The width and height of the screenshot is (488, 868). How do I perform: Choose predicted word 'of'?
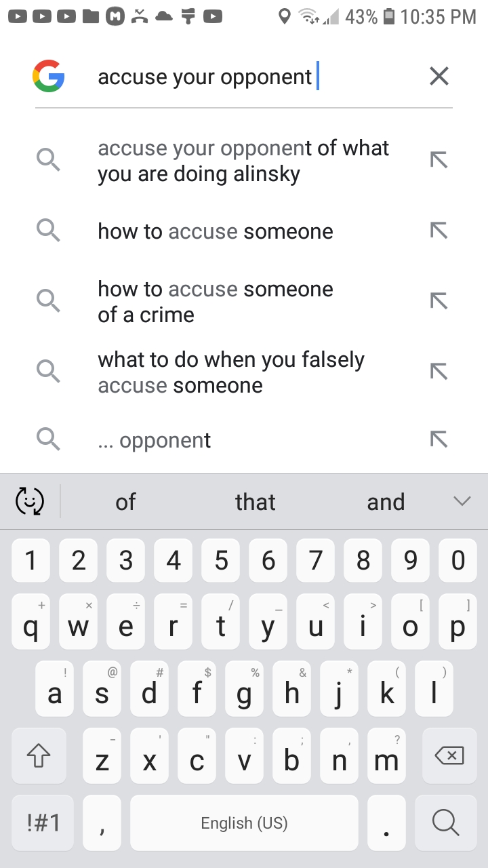(x=125, y=502)
